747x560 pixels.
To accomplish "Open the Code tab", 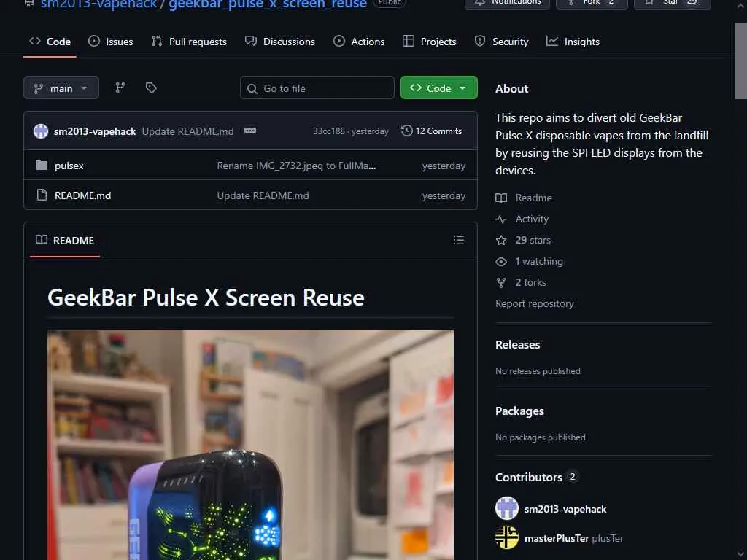I will pos(50,42).
